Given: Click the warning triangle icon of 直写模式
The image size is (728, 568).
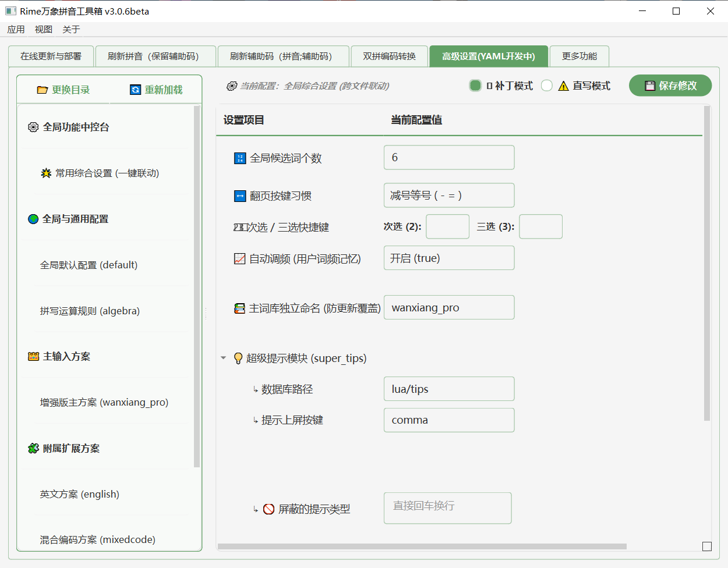Looking at the screenshot, I should click(563, 86).
